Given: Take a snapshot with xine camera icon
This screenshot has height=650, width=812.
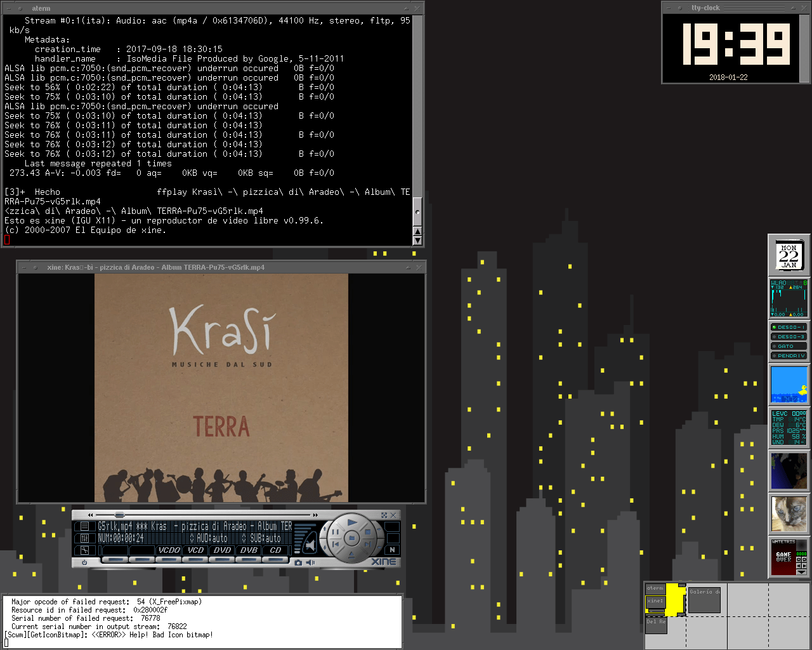Looking at the screenshot, I should [x=298, y=562].
